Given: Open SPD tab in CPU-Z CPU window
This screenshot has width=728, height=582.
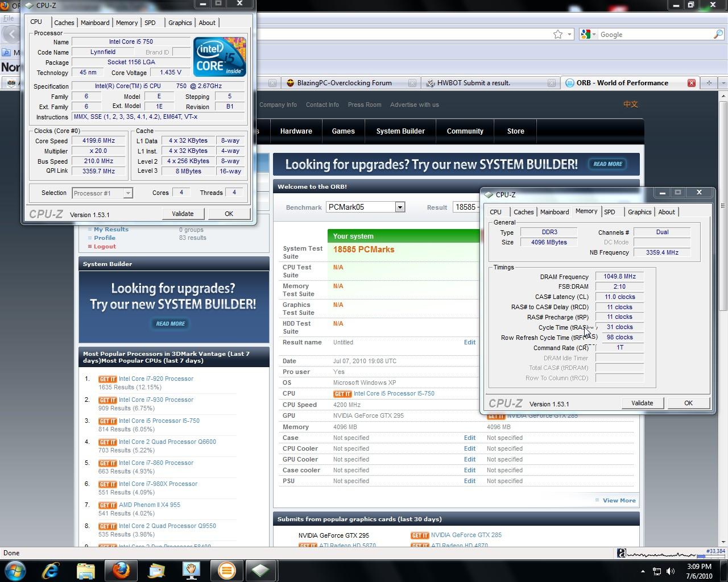Looking at the screenshot, I should (x=150, y=23).
